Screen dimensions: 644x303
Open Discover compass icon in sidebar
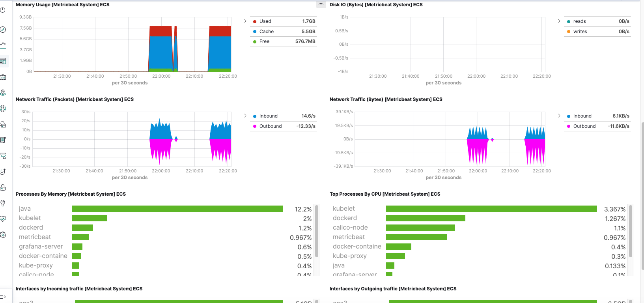3,30
